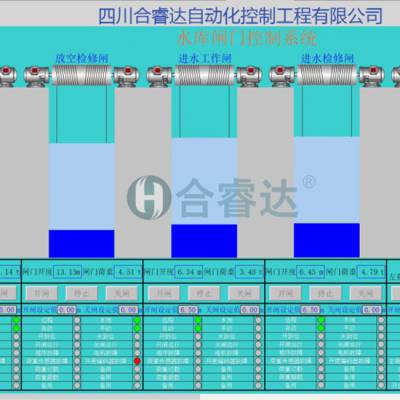Click the dark blue 进水工作闸 gate block
Viewport: 400px width, 400px height.
204,241
